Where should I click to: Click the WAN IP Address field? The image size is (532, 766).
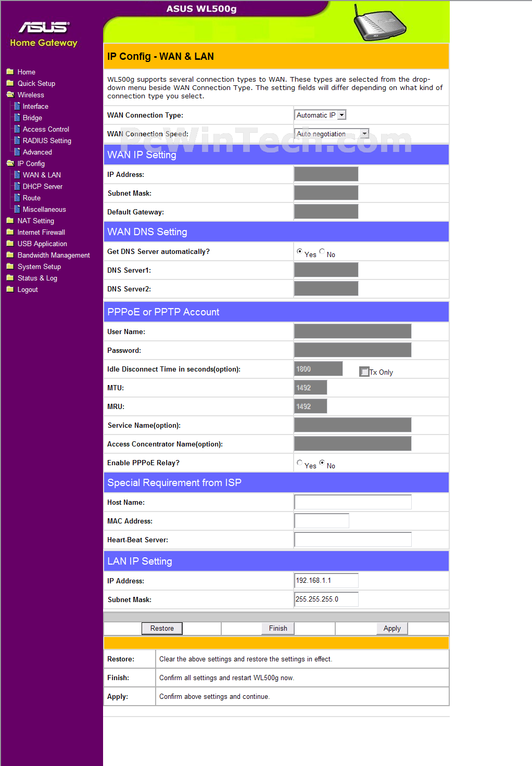coord(326,174)
